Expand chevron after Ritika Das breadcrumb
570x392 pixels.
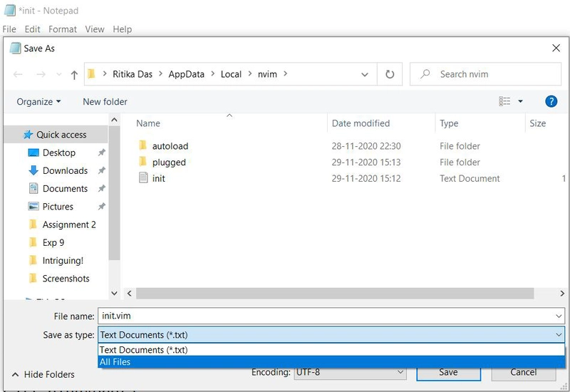click(x=160, y=74)
